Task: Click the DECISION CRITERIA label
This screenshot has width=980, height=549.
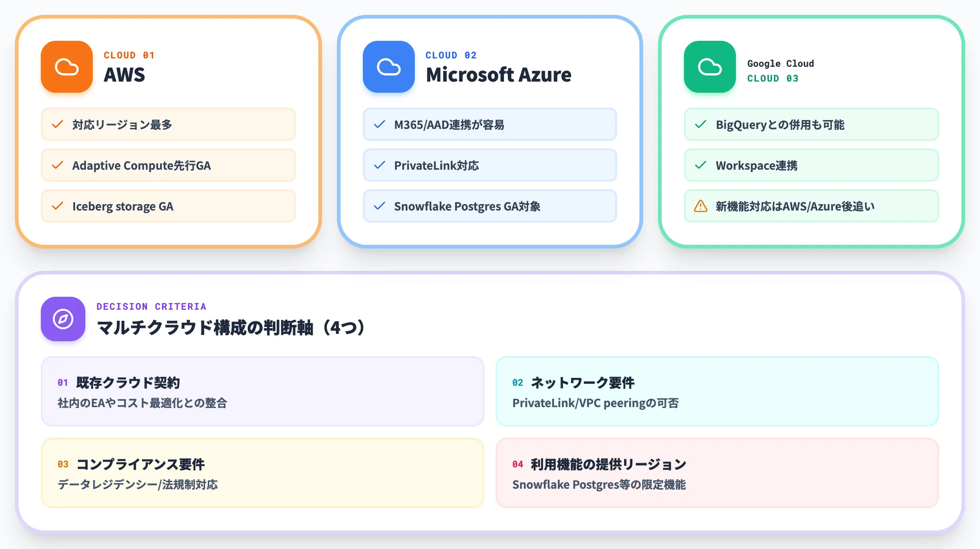Action: tap(151, 306)
